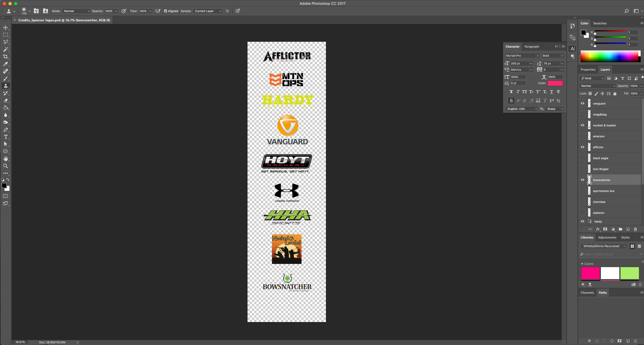Switch to the Adjustments tab

pyautogui.click(x=607, y=238)
